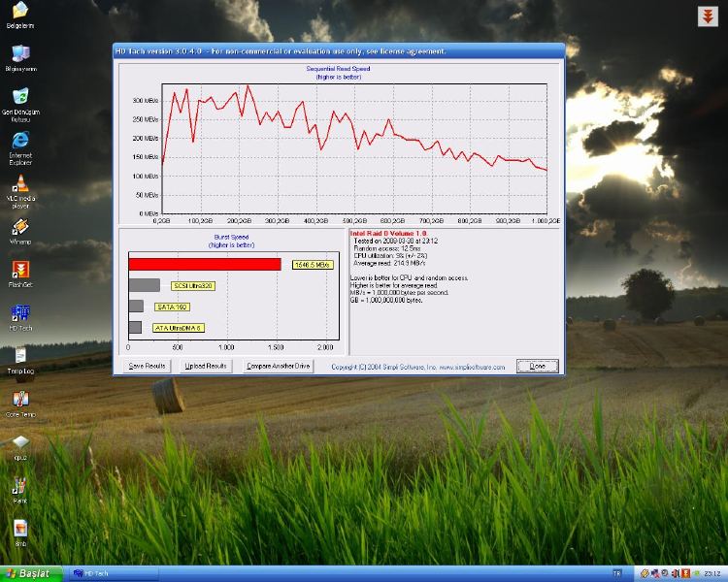
Task: Open the cpuz desktop shortcut
Action: pos(20,442)
